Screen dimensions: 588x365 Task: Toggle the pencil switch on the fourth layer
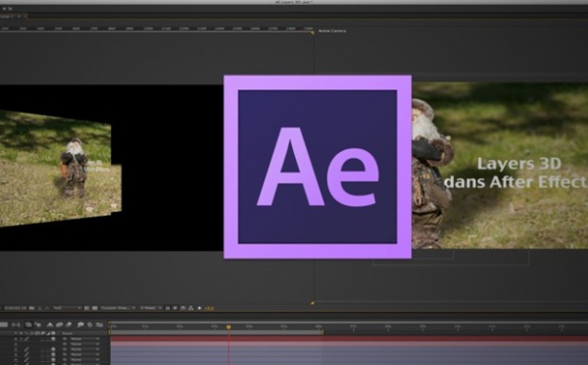(x=26, y=354)
